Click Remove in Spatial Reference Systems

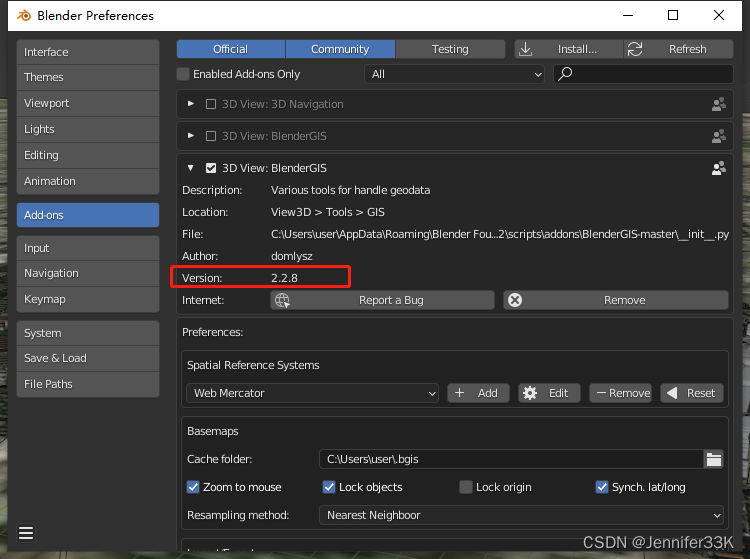point(620,393)
